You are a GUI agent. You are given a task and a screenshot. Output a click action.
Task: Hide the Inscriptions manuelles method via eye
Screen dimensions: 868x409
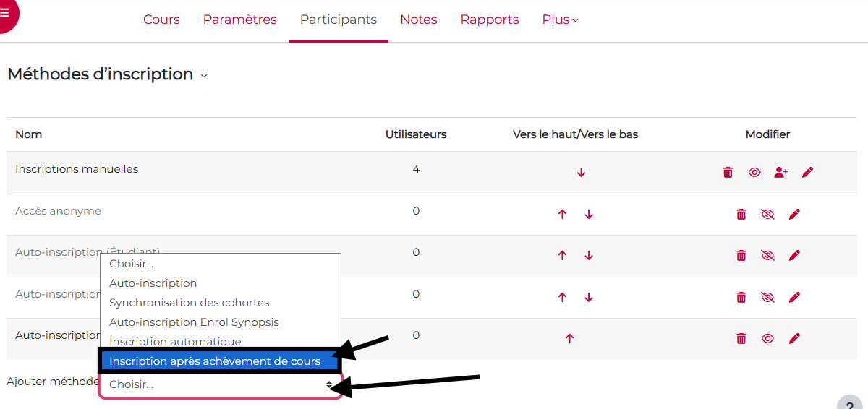(754, 172)
